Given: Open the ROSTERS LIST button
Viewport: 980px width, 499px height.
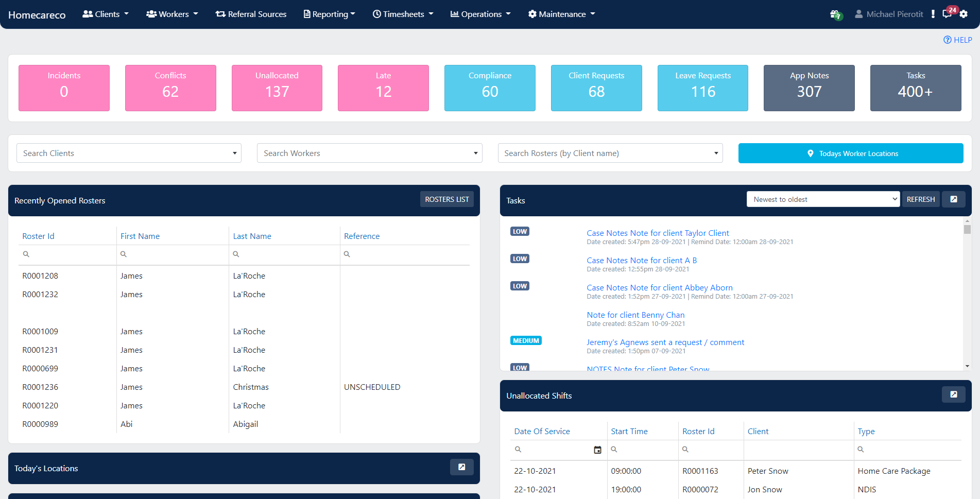Looking at the screenshot, I should [x=446, y=199].
